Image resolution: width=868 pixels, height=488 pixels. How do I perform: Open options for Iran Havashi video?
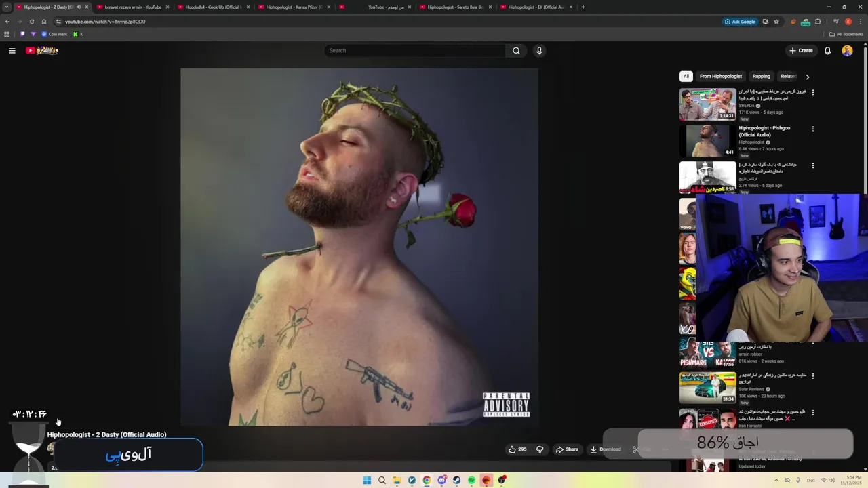pos(812,412)
